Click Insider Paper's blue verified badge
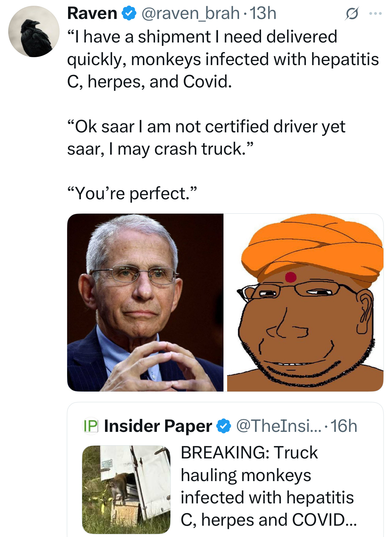Viewport: 392px width, 537px height. [224, 426]
